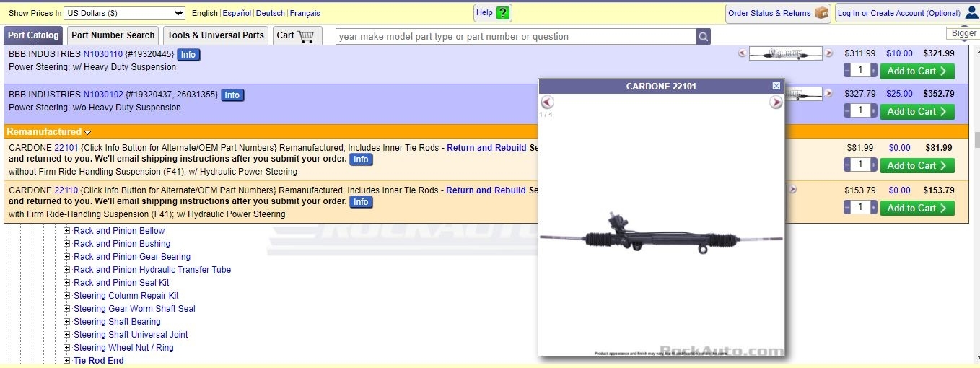Edit quantity field for the $321.99 part
This screenshot has width=980, height=368.
[x=860, y=71]
